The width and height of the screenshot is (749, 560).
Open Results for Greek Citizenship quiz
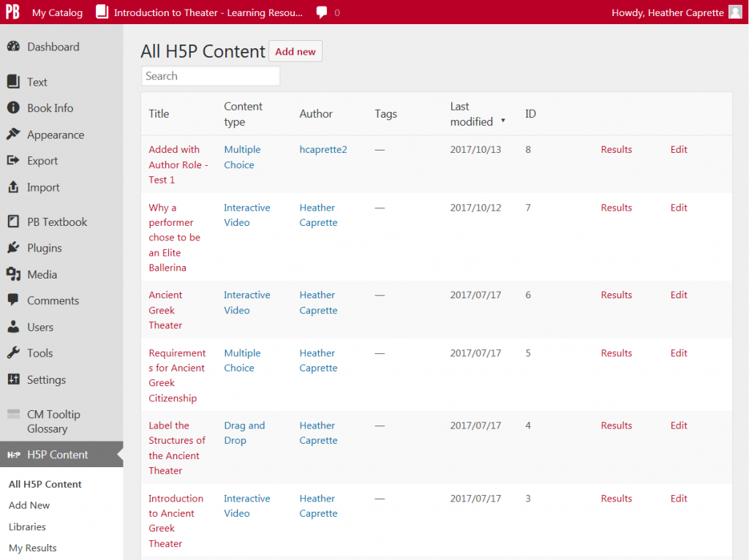[616, 353]
